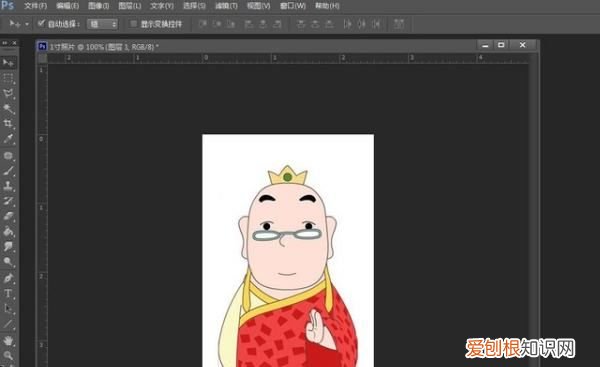This screenshot has height=367, width=600.
Task: Open the 图像(I) menu
Action: [x=98, y=6]
